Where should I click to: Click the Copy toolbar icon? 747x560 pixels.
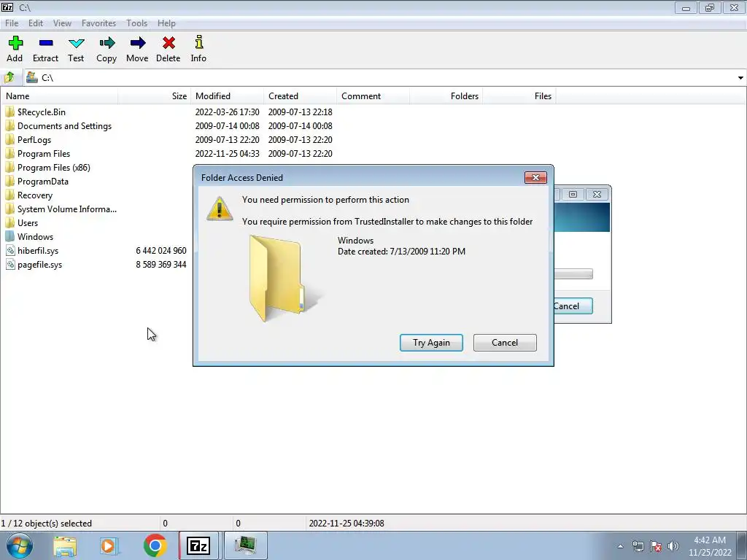[x=107, y=43]
